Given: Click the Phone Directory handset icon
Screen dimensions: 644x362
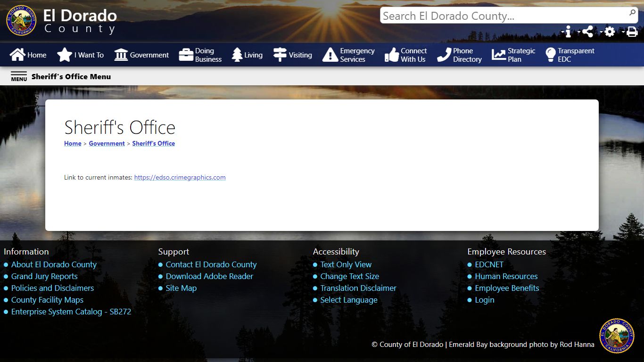Looking at the screenshot, I should coord(444,55).
